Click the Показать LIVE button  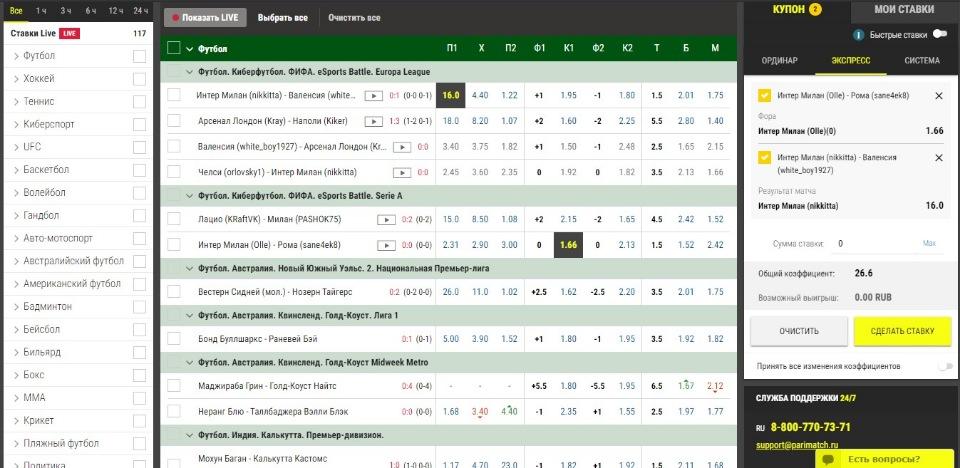pos(205,18)
